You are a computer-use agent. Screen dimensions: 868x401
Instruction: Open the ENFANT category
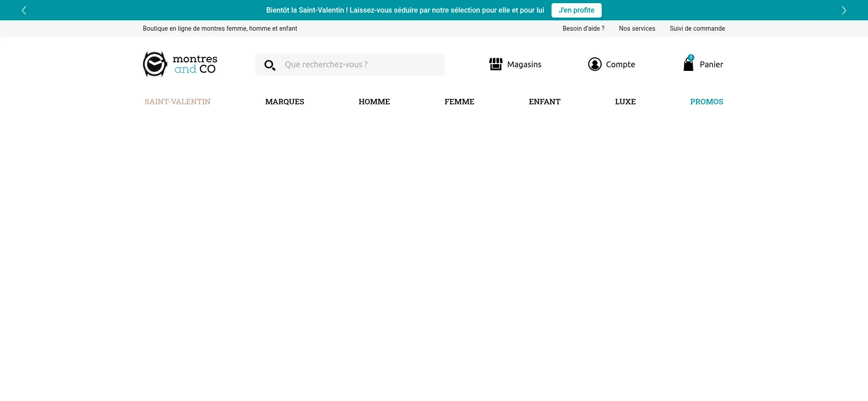pos(544,102)
